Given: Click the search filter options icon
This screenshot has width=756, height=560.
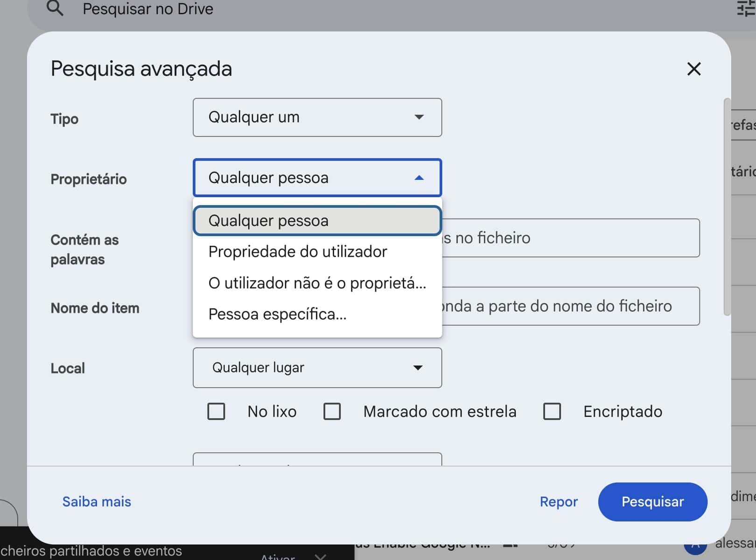Looking at the screenshot, I should [746, 8].
